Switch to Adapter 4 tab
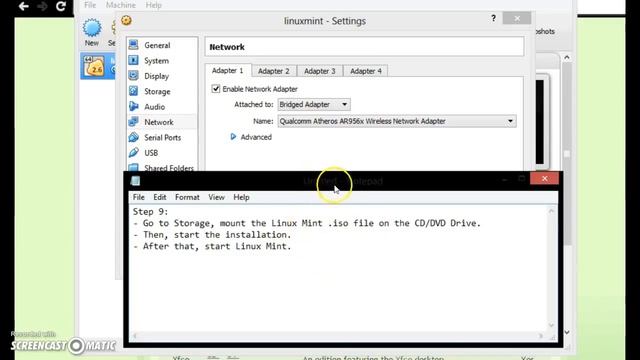This screenshot has height=360, width=640. [366, 71]
